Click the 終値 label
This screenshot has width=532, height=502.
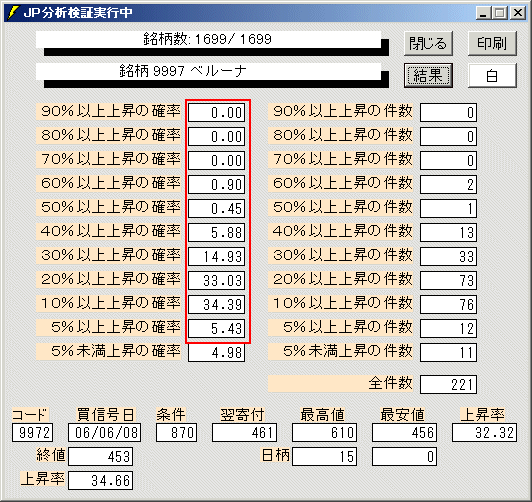pyautogui.click(x=51, y=455)
